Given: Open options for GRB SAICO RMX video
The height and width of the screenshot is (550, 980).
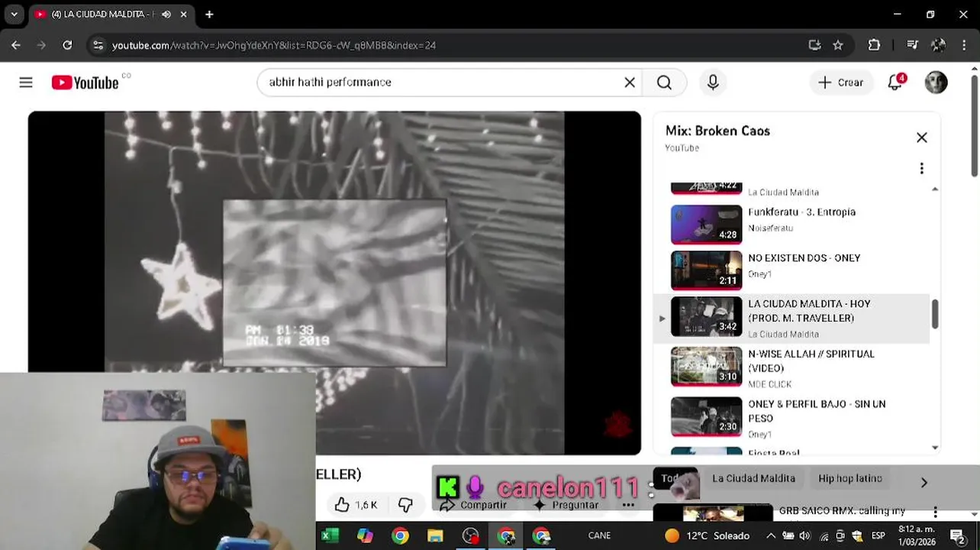Looking at the screenshot, I should click(935, 513).
